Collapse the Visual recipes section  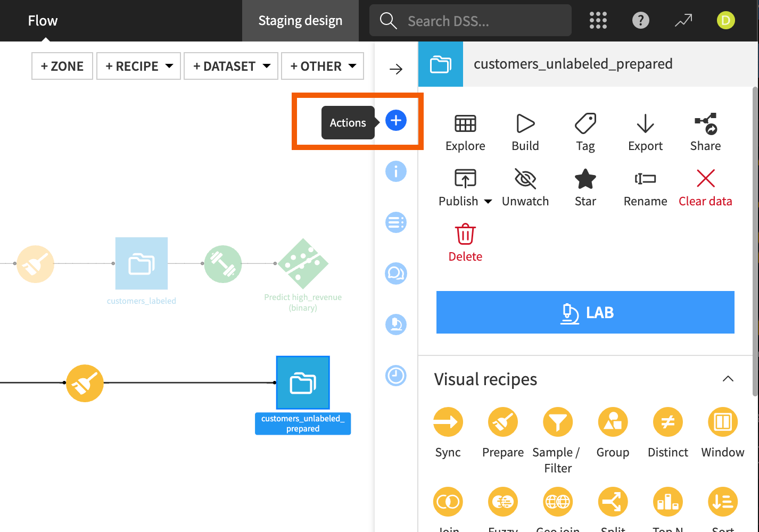728,379
